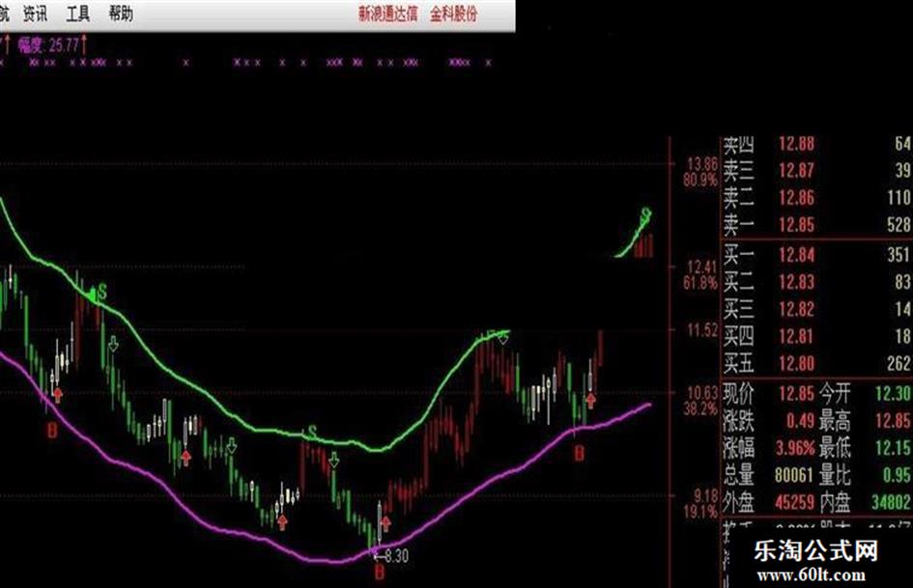Click the 卖三 ask row at 12.87

click(x=817, y=170)
